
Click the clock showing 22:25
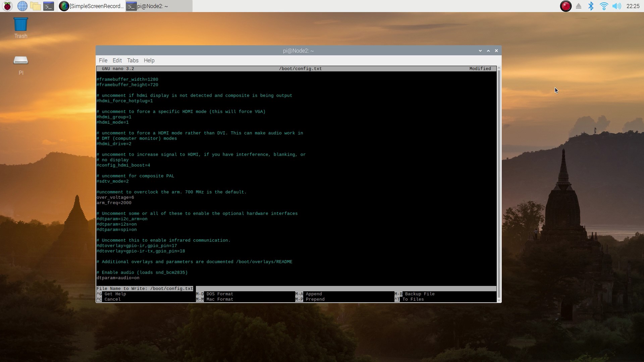[x=633, y=6]
